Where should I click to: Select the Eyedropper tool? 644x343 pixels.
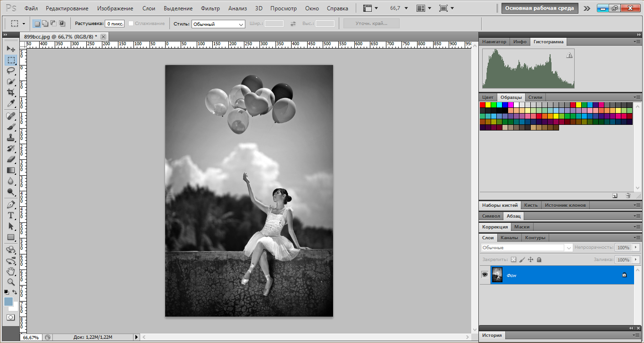coord(11,103)
